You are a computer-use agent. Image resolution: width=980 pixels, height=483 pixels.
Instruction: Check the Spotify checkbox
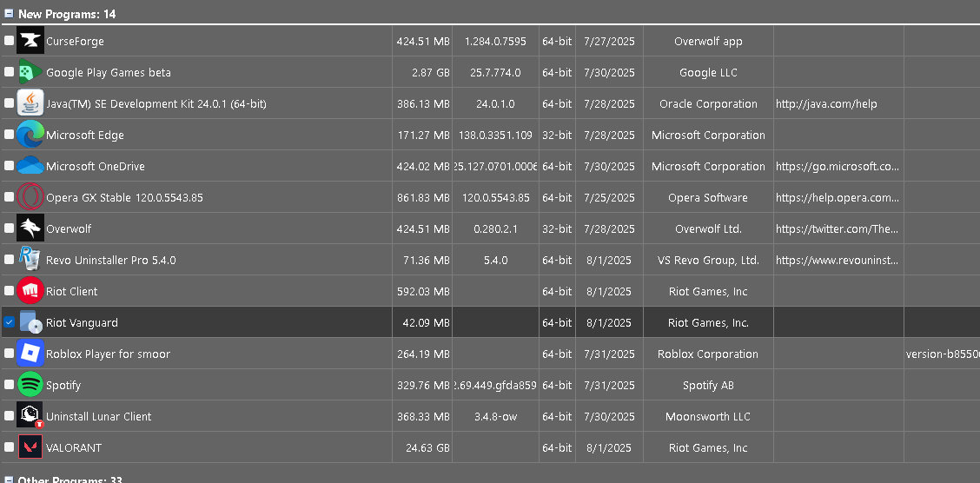coord(9,384)
